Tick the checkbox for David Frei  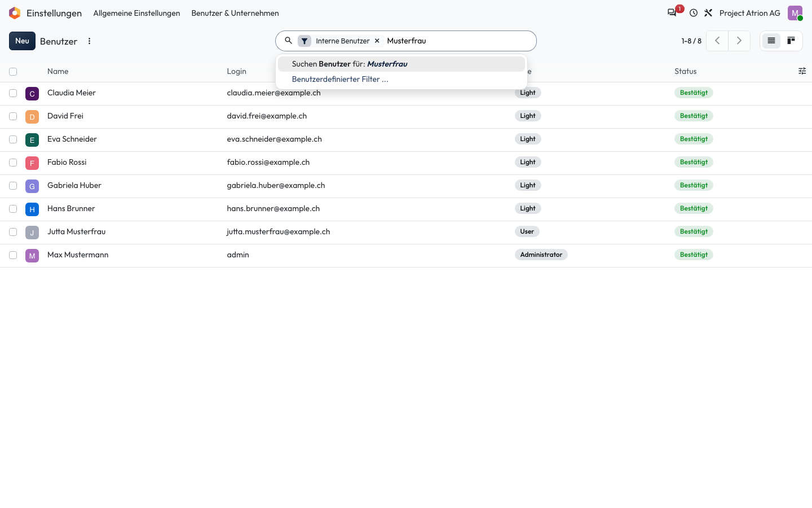(13, 116)
